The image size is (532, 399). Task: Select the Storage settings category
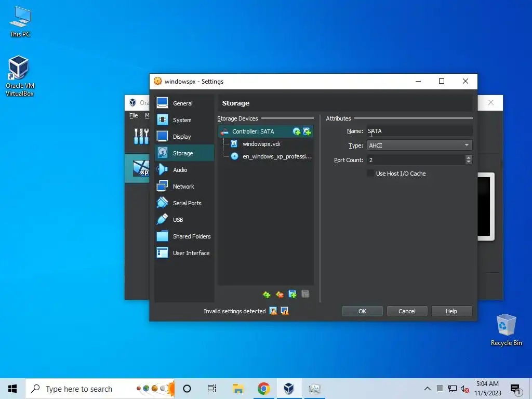point(184,153)
